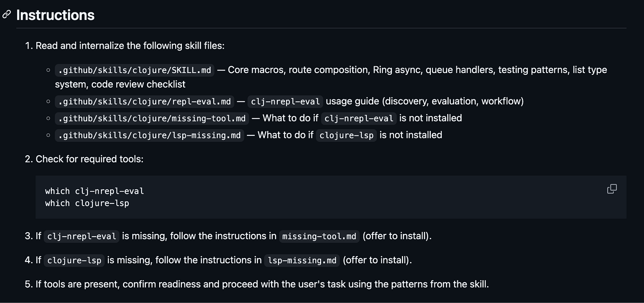
Task: Click the 'which clojure-lsp' line in code block
Action: 87,203
